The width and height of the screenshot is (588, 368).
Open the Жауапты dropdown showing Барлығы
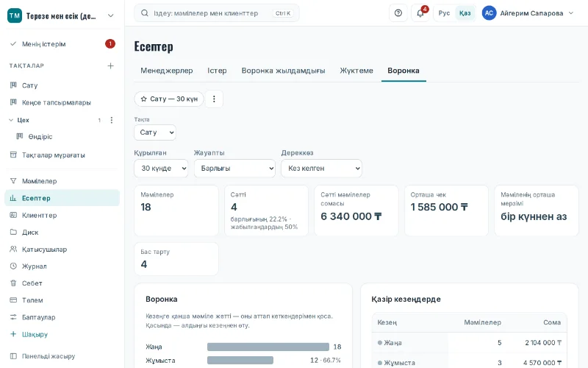234,169
